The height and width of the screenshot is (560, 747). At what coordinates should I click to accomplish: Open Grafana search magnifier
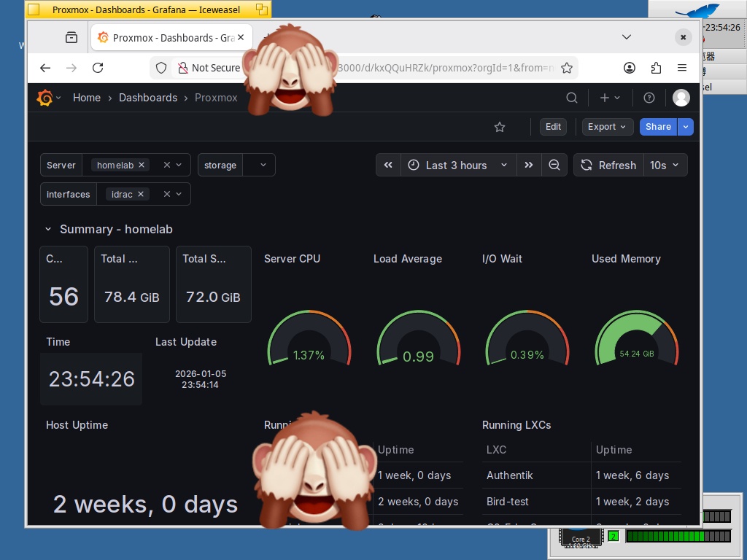click(572, 98)
